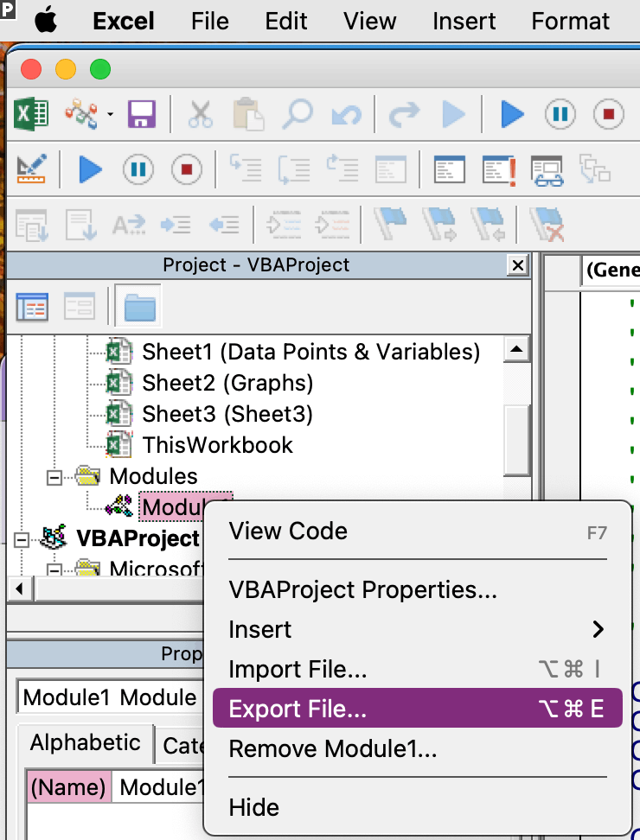Click the project tree scroll left arrow

(20, 589)
